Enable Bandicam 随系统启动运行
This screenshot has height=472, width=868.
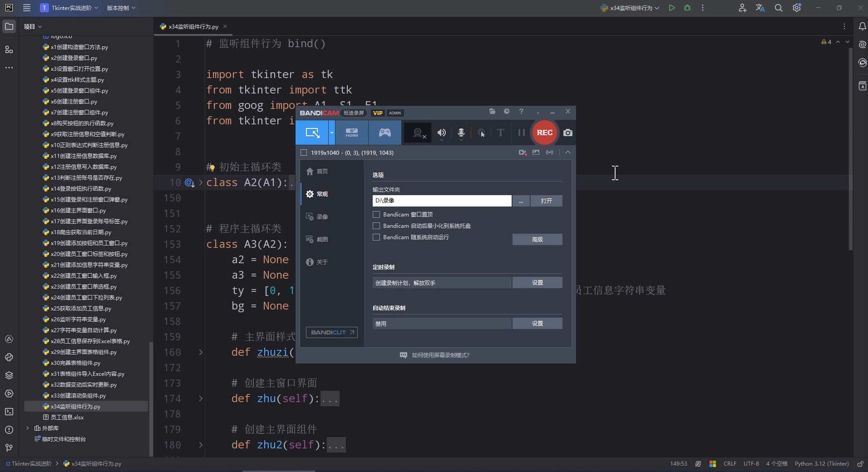point(376,237)
